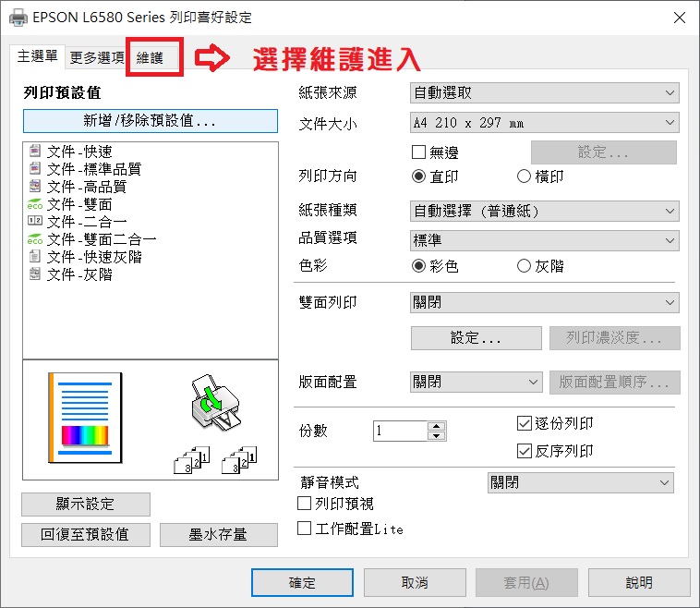Click the 說明 help button
The height and width of the screenshot is (608, 700).
639,582
